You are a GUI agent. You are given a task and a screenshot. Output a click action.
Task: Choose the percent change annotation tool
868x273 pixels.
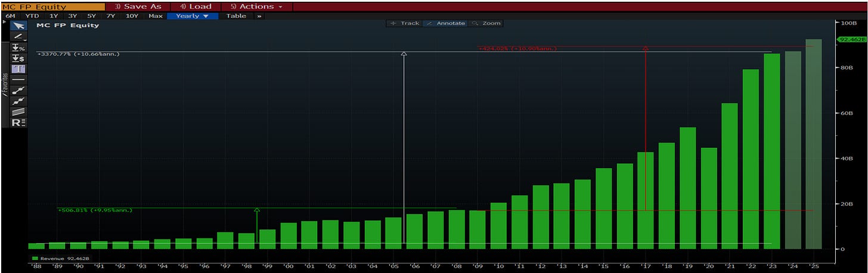(x=18, y=47)
